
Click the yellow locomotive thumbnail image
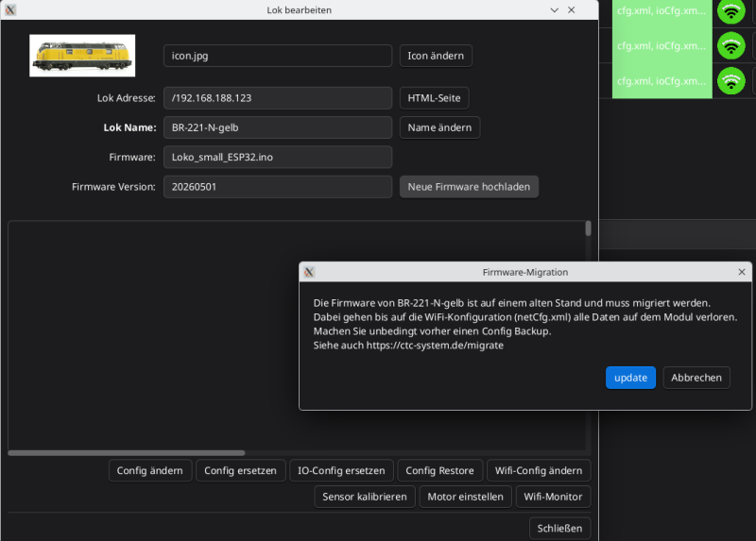click(x=82, y=56)
